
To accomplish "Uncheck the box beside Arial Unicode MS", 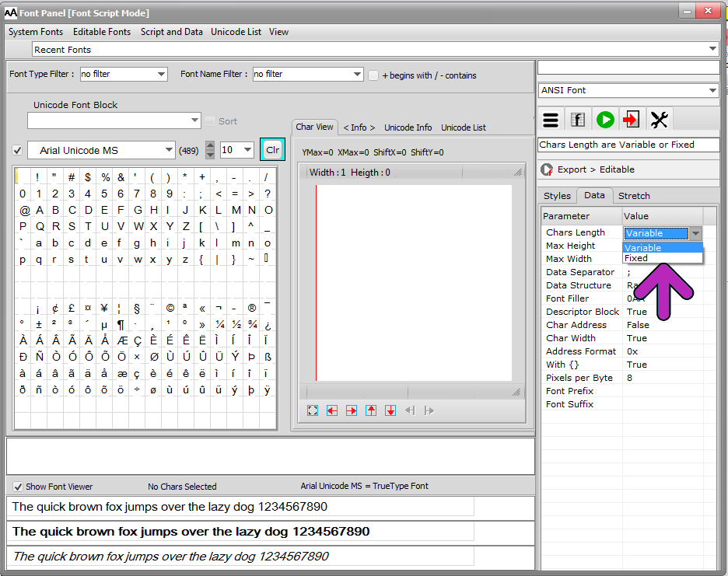I will tap(17, 150).
